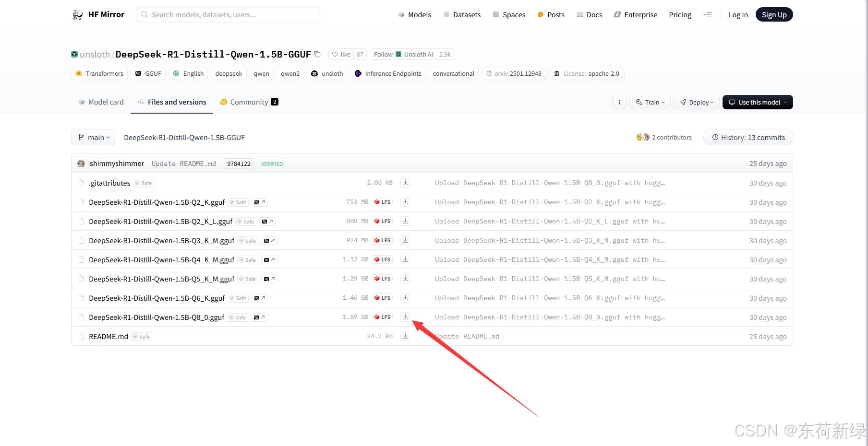Expand the navigation overflow menu
The image size is (868, 446).
pyautogui.click(x=708, y=15)
